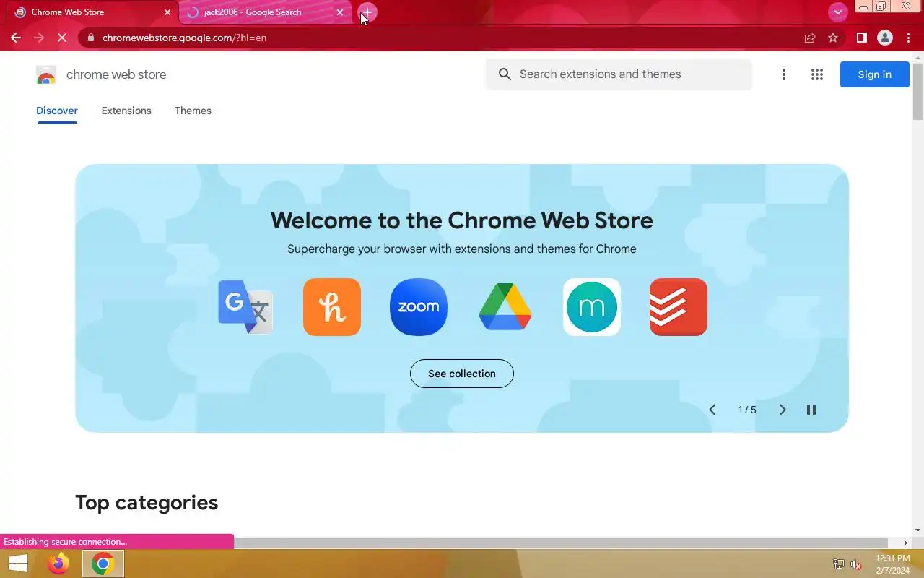Click the Welcome to the Chrome Web Store heading
Screen dimensions: 924x578
pos(462,220)
